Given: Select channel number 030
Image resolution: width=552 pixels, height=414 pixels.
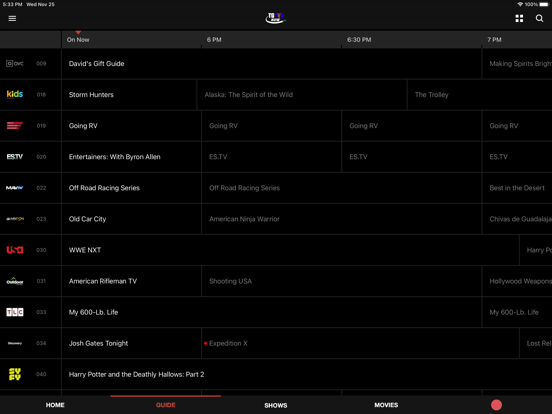Looking at the screenshot, I should tap(41, 250).
